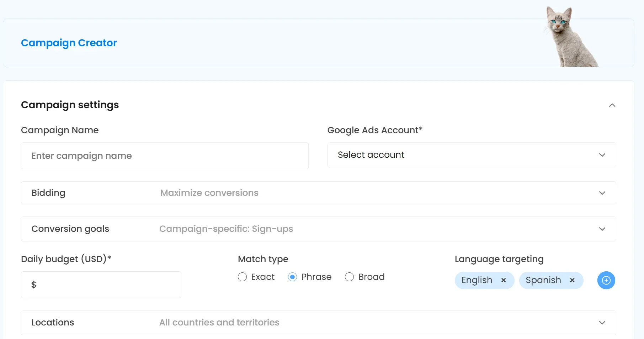The width and height of the screenshot is (644, 339).
Task: Click the Campaign Creator link
Action: point(69,43)
